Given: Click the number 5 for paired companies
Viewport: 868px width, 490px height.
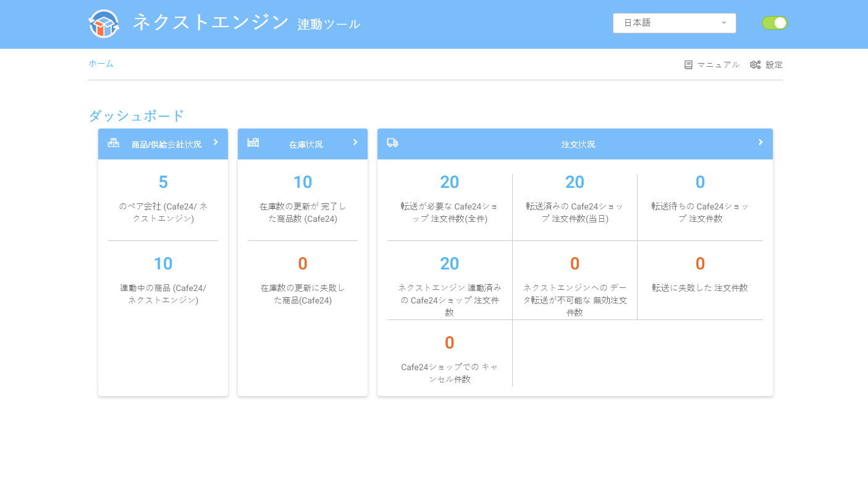Looking at the screenshot, I should tap(163, 182).
